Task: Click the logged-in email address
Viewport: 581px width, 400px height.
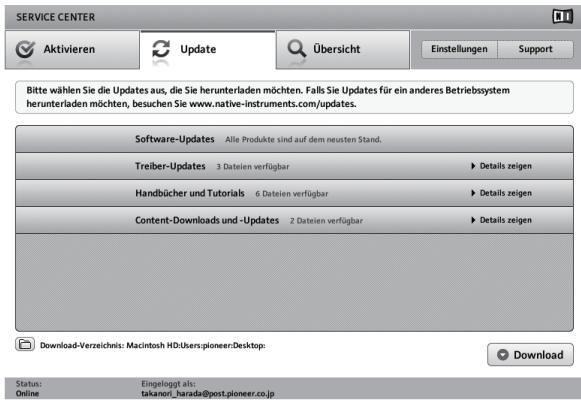Action: pyautogui.click(x=208, y=393)
